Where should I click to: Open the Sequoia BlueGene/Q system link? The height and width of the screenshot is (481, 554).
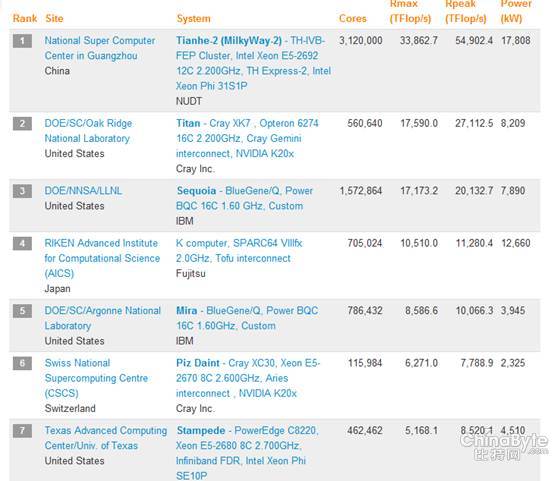click(x=244, y=198)
